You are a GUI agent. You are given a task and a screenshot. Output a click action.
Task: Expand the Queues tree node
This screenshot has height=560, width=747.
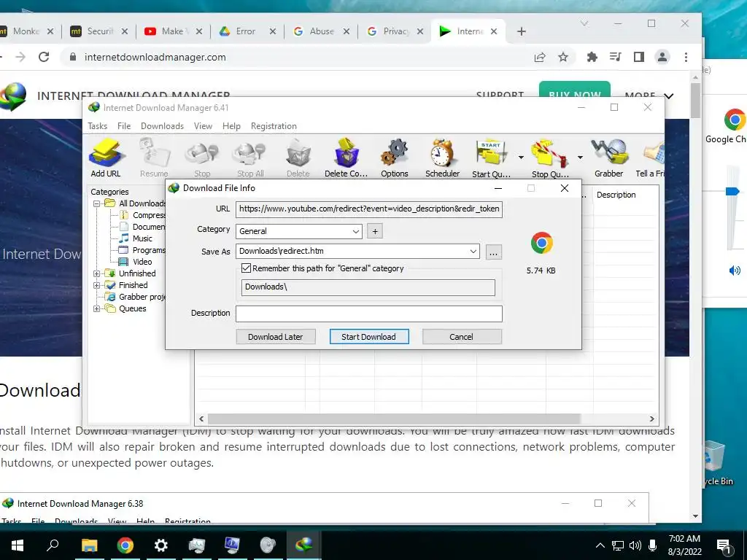96,308
